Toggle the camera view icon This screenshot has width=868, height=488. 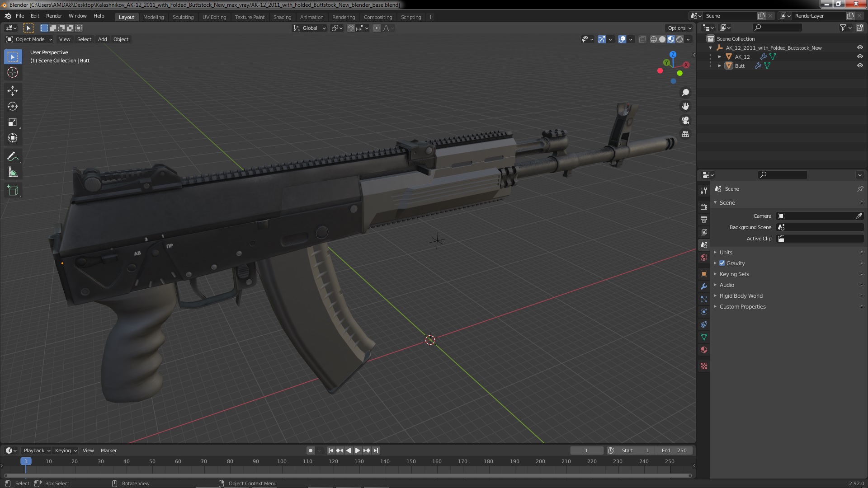click(x=685, y=120)
